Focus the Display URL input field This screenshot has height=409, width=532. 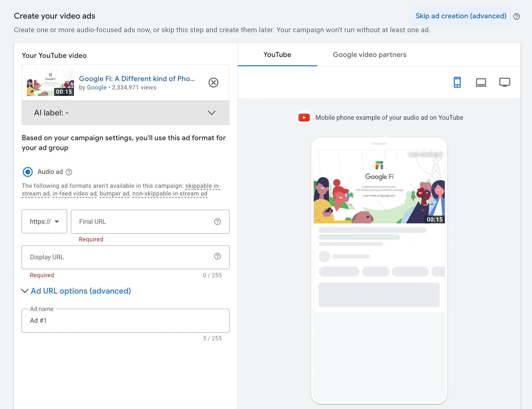pyautogui.click(x=126, y=257)
